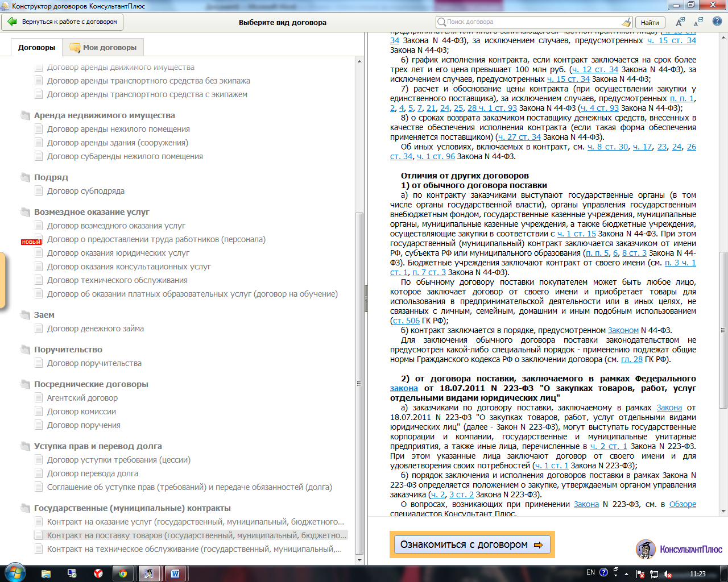The width and height of the screenshot is (728, 582).
Task: Open the ст. 506 ГК РФ link
Action: [406, 321]
